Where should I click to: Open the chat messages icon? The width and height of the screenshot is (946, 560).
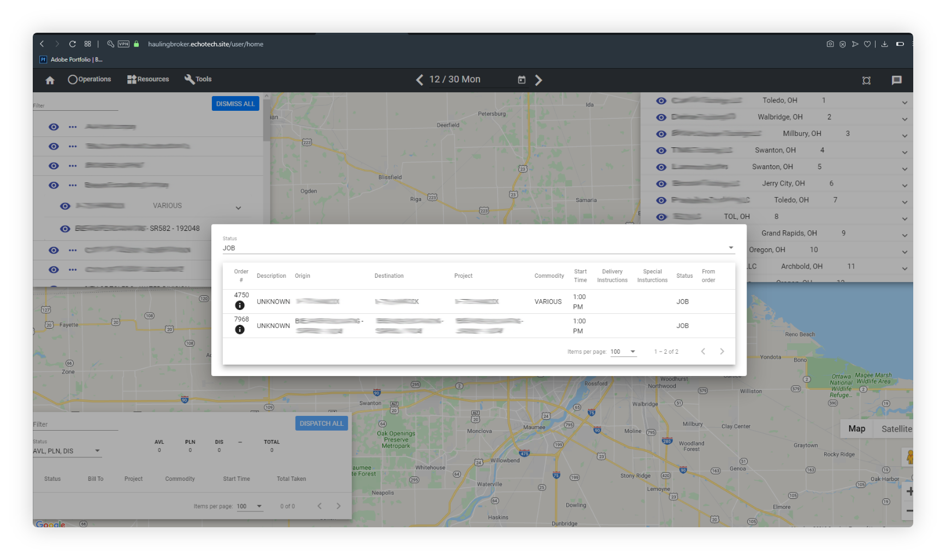896,80
